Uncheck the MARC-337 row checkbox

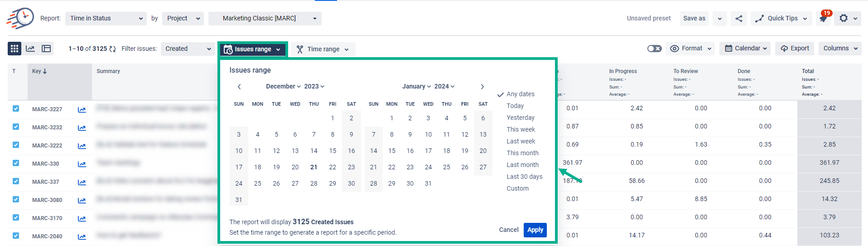16,181
